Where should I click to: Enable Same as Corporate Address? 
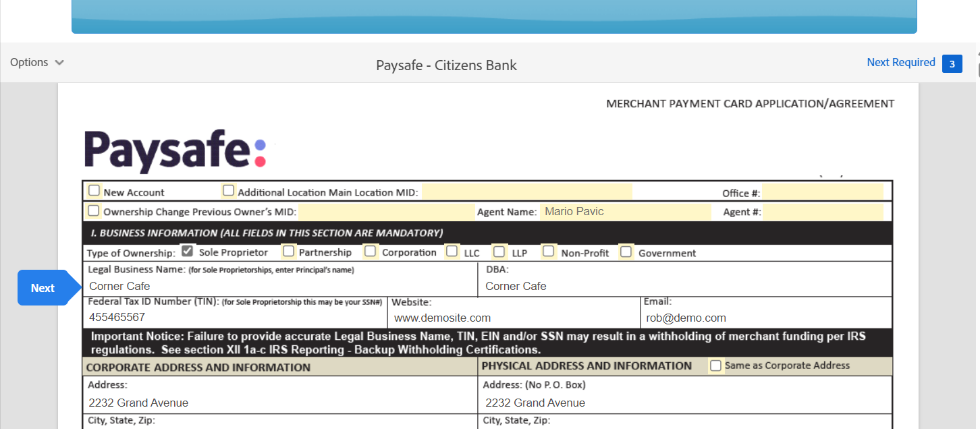point(716,366)
